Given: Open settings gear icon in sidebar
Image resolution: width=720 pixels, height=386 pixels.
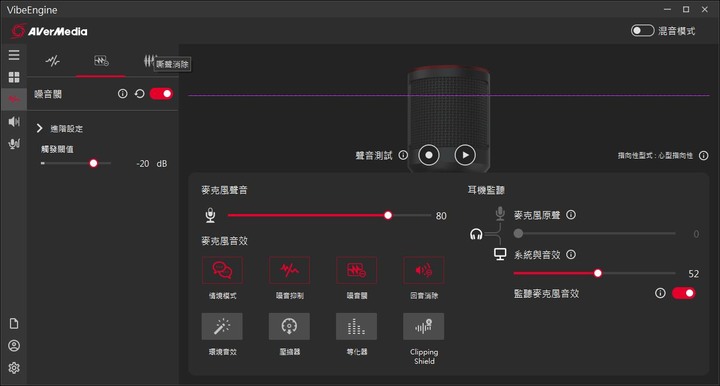Looking at the screenshot, I should click(x=14, y=368).
